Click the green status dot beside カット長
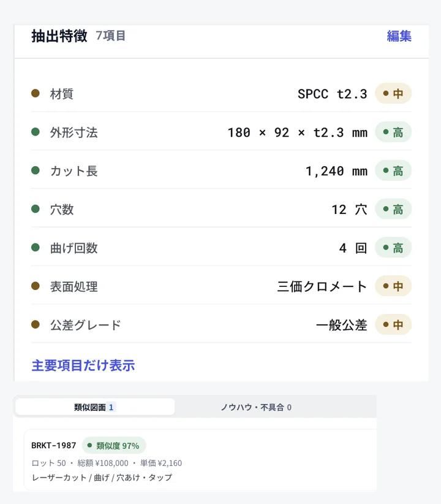Viewport: 441px width, 504px height. [36, 170]
